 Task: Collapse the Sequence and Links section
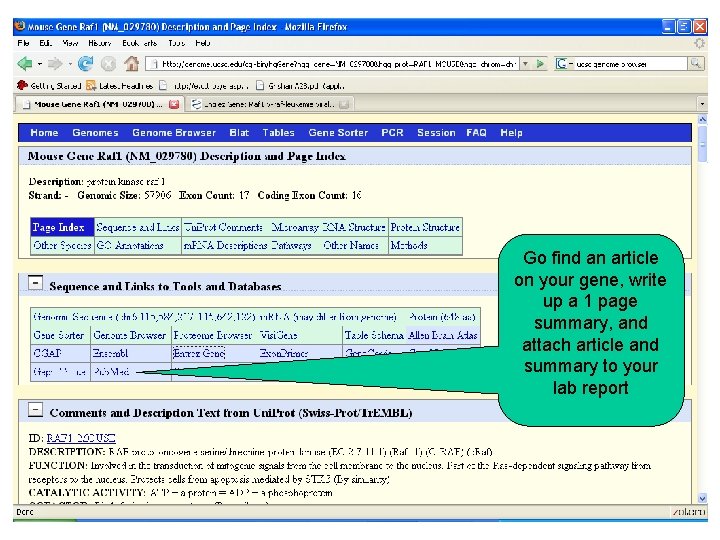click(35, 283)
